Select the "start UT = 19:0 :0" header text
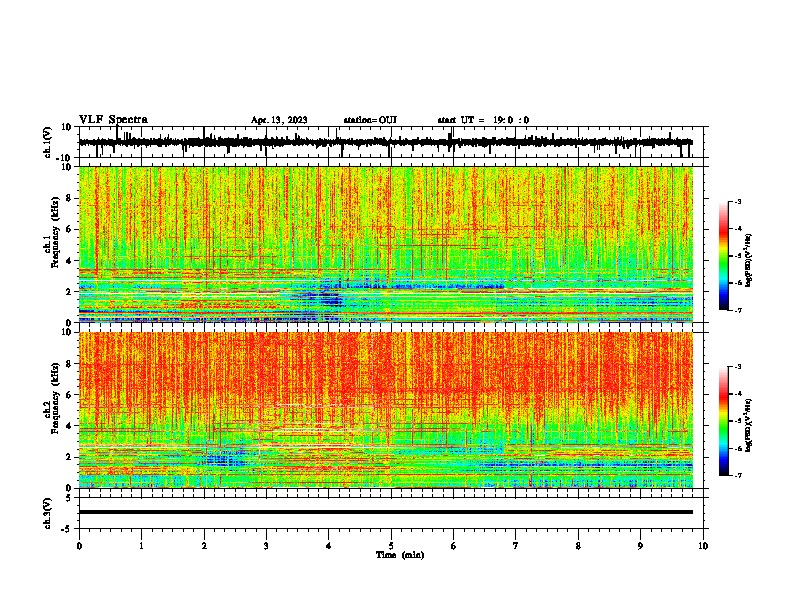792x612 pixels. [483, 120]
